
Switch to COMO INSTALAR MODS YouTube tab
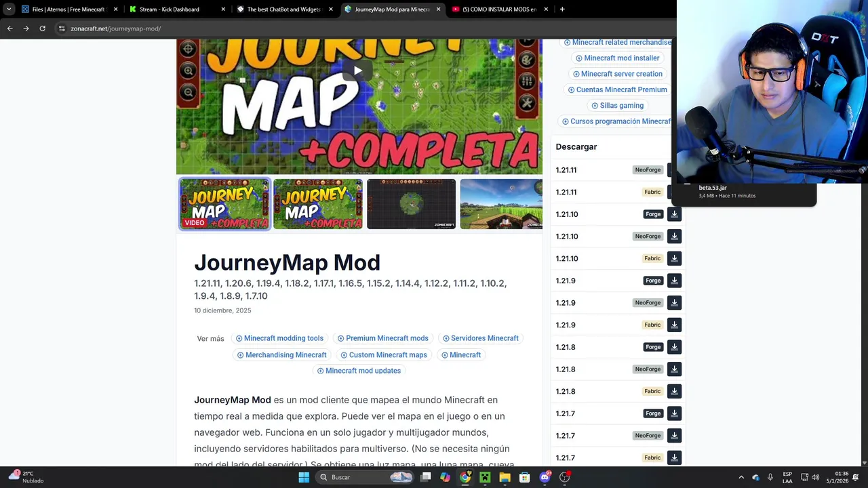(499, 9)
